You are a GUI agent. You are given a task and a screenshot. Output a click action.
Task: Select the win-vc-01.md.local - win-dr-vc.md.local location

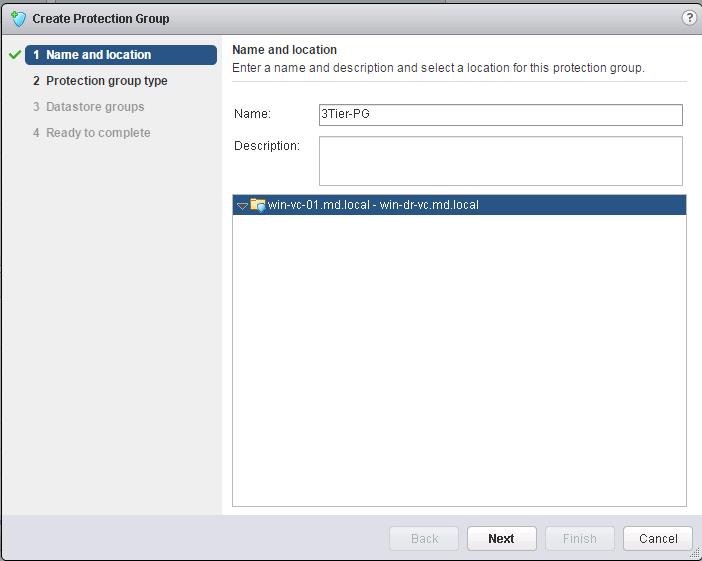point(459,205)
